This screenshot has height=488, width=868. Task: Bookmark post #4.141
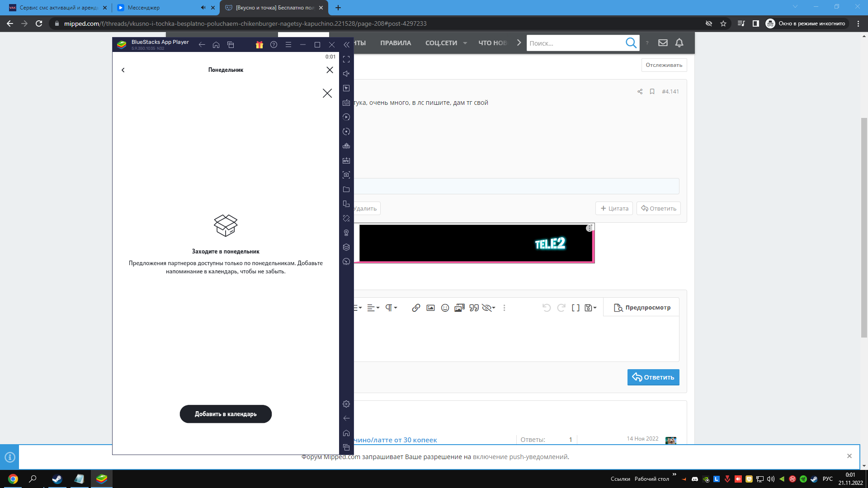point(652,92)
